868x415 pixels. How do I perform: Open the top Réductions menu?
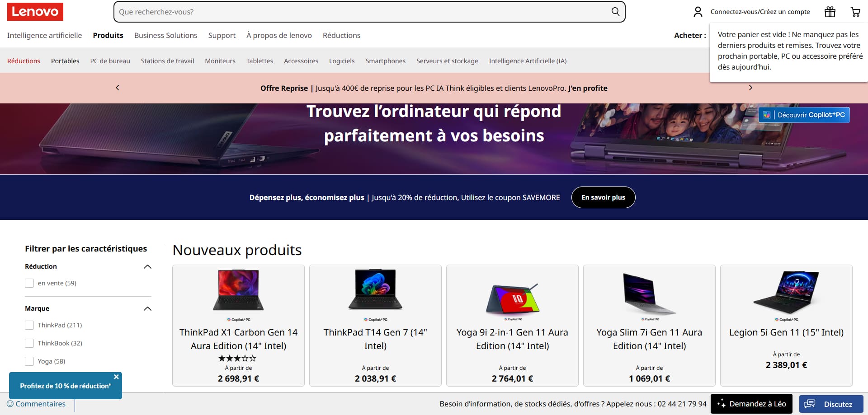coord(342,35)
